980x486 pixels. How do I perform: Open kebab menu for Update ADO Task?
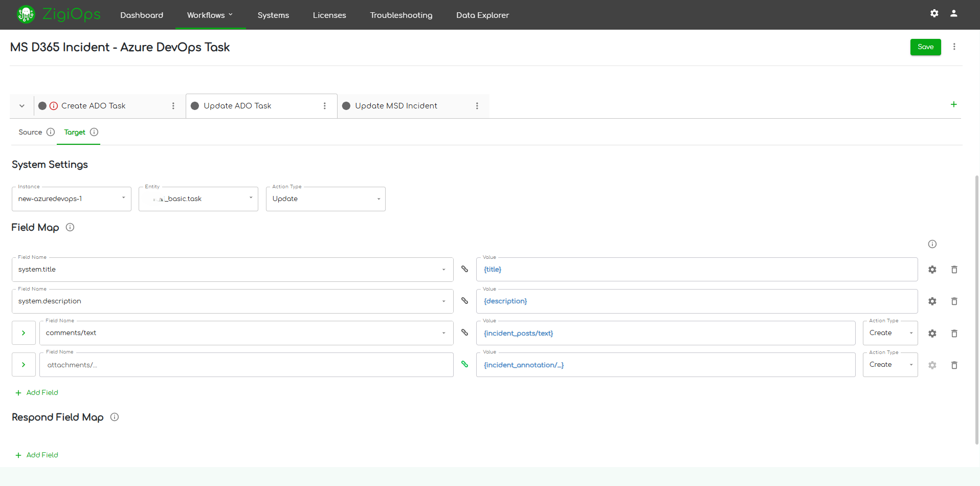pyautogui.click(x=325, y=106)
